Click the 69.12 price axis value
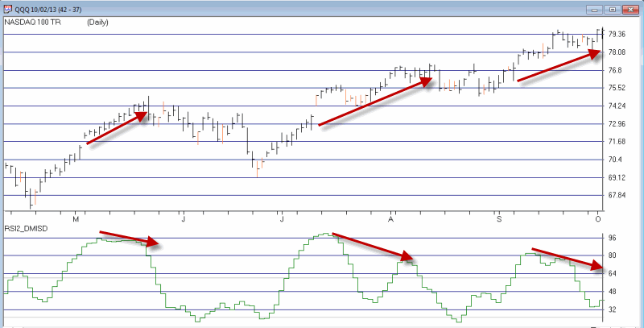The width and height of the screenshot is (644, 328). click(x=617, y=177)
